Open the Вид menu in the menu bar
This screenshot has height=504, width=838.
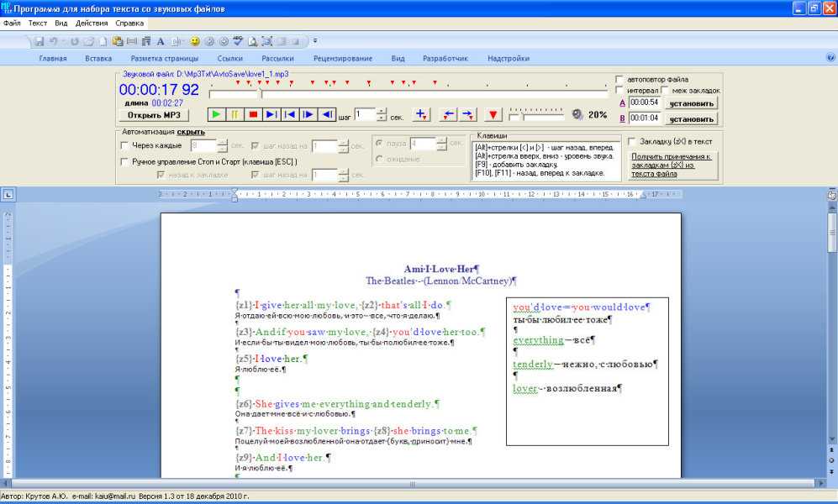coord(61,23)
